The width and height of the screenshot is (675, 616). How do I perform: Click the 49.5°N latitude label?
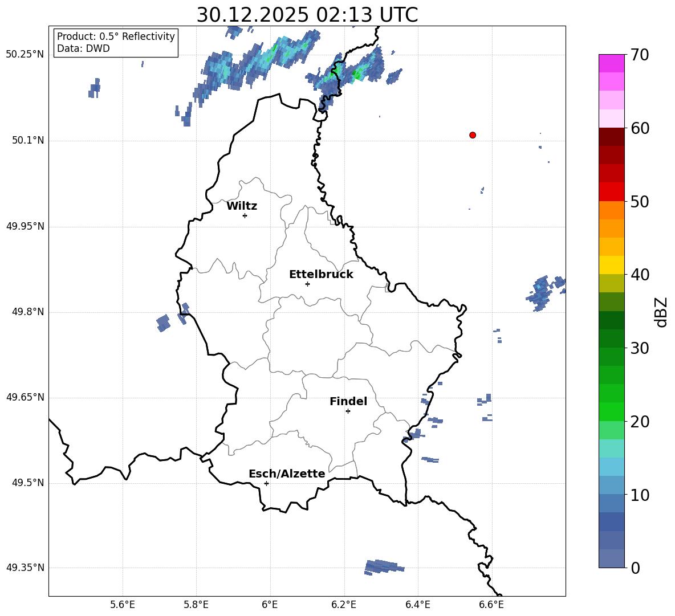28,483
